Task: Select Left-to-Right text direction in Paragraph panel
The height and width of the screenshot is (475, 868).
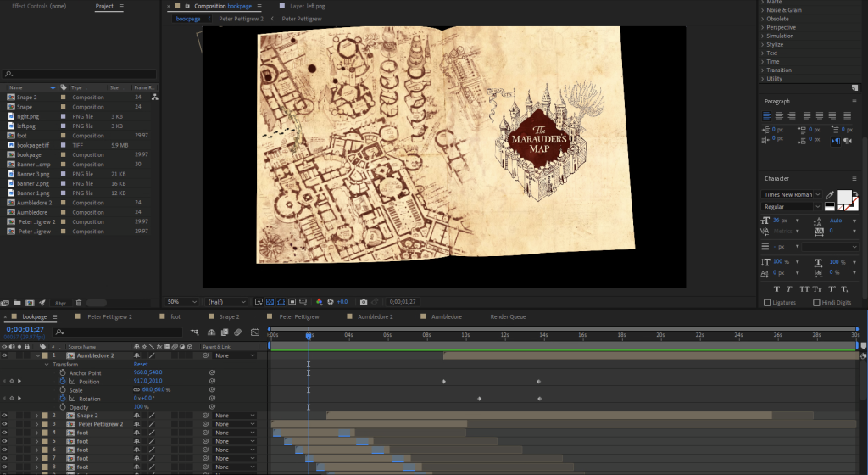Action: (835, 141)
